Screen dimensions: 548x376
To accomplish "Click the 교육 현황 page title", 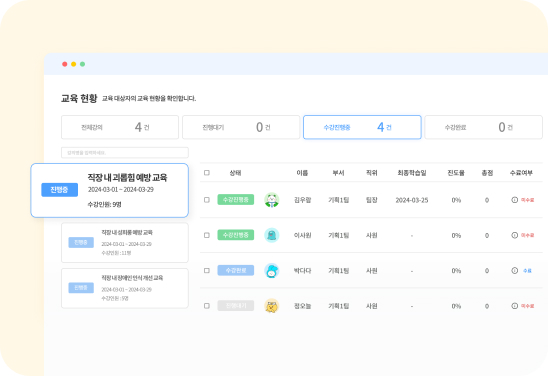I will (x=79, y=98).
